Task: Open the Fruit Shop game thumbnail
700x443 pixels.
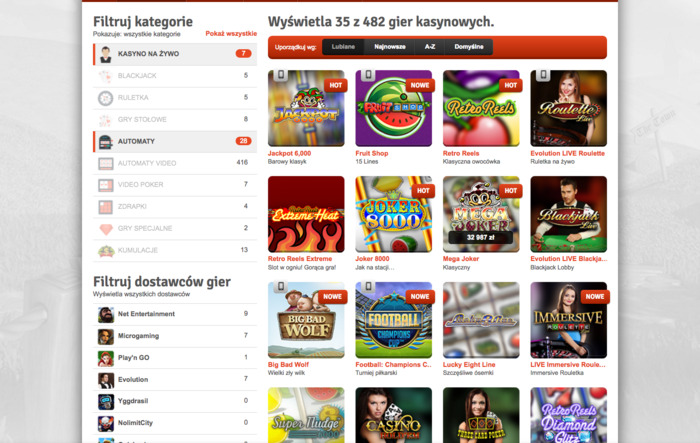Action: coord(394,108)
